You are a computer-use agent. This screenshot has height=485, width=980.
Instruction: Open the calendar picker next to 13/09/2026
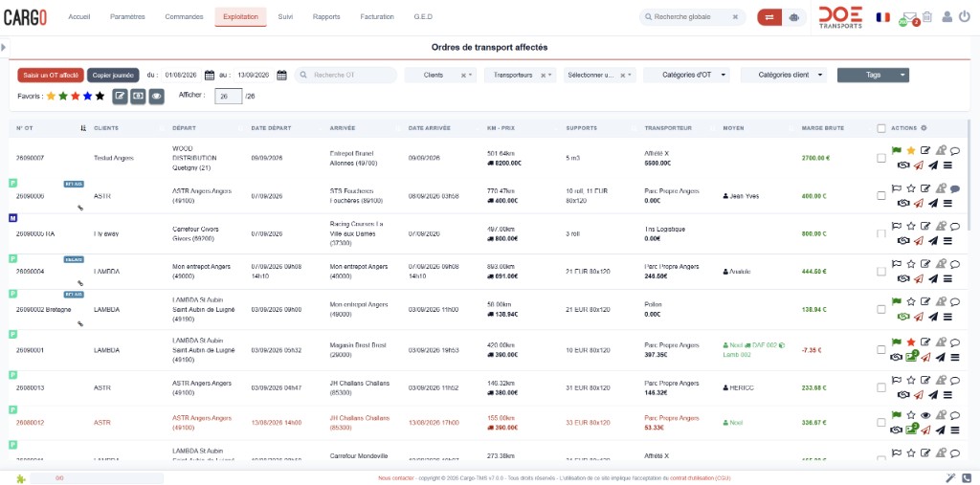pyautogui.click(x=282, y=75)
